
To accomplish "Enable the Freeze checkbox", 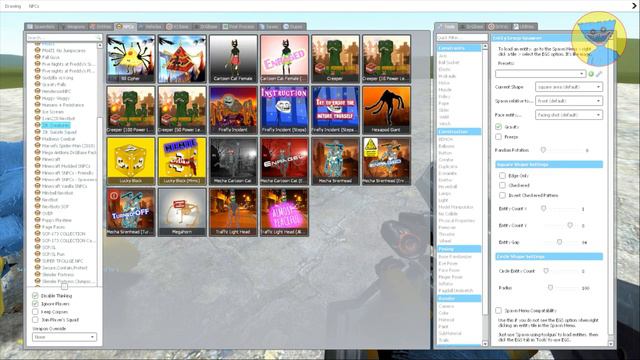I will point(498,137).
